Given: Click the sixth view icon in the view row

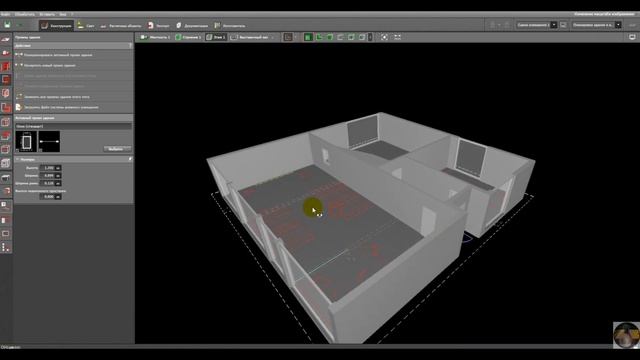Looking at the screenshot, I should click(362, 37).
